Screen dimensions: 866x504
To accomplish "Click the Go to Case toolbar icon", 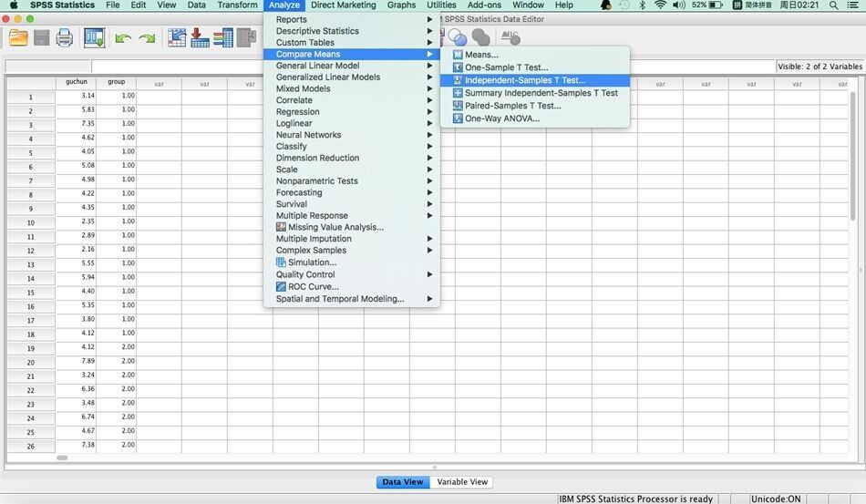I will [x=177, y=37].
